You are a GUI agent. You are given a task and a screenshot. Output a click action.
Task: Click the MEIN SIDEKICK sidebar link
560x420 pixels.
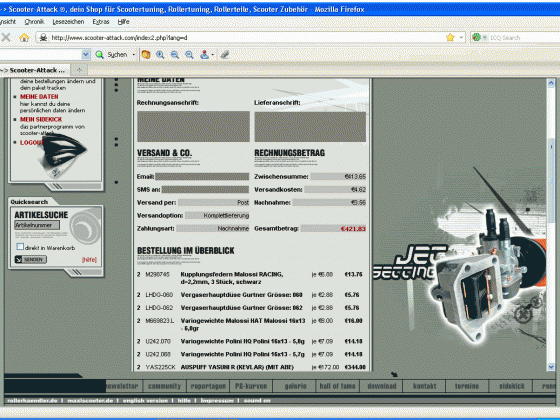pyautogui.click(x=41, y=119)
